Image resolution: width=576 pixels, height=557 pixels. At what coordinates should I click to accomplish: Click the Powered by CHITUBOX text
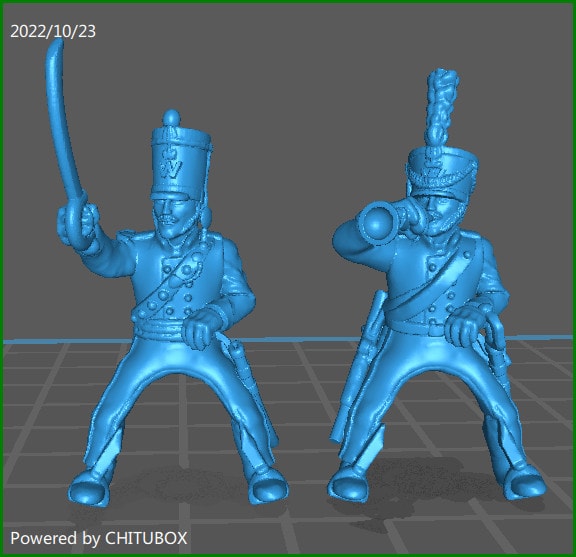[x=98, y=538]
